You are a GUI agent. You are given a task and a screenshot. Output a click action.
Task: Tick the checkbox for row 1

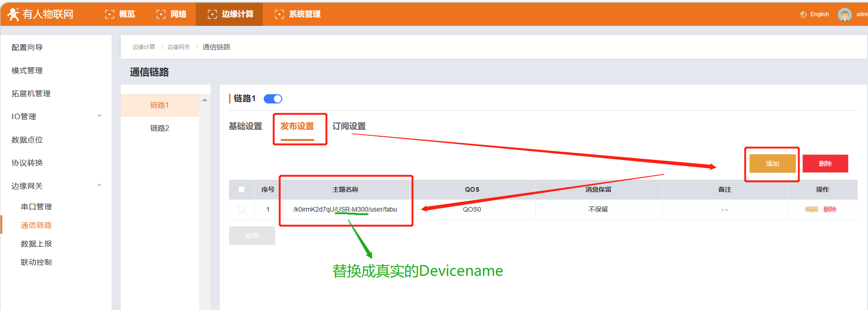tap(242, 209)
